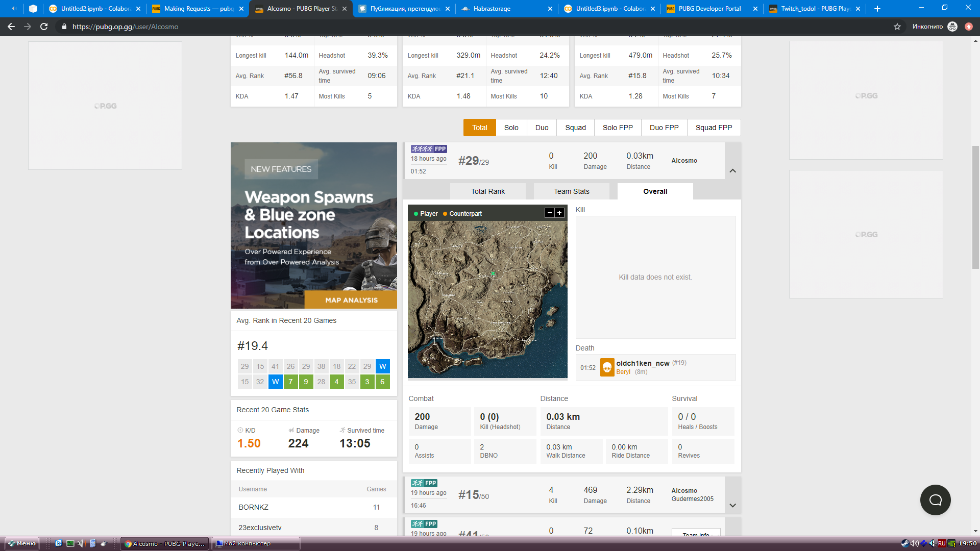The image size is (980, 551).
Task: Open killer oldch1ken_ncw's profile
Action: [643, 363]
